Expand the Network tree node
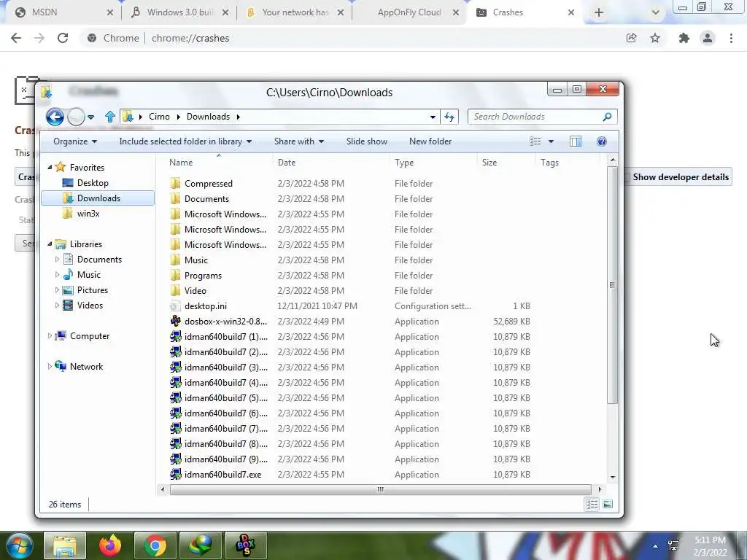Screen dimensions: 747x560 (50, 366)
